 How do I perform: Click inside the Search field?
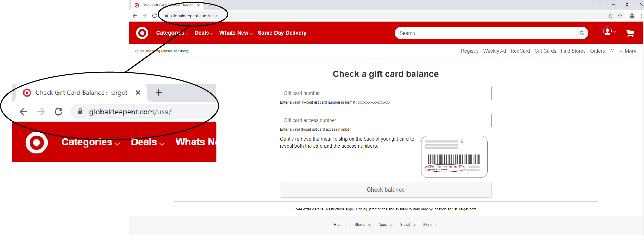pos(485,33)
